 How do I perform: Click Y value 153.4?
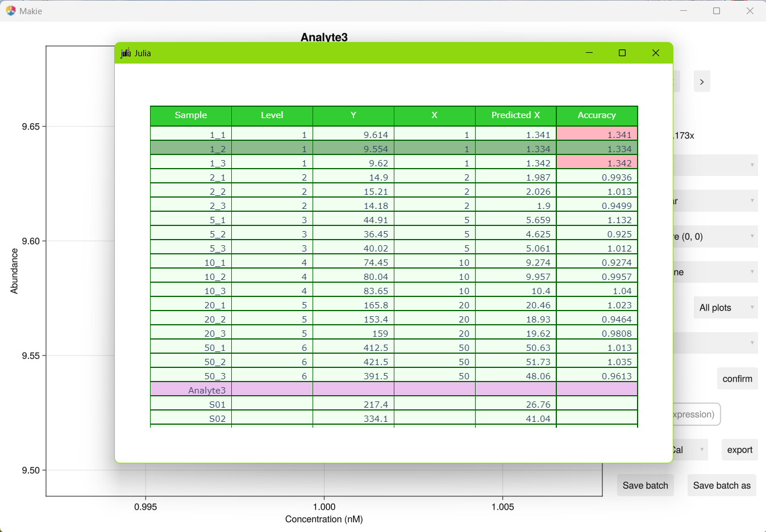[x=353, y=319]
